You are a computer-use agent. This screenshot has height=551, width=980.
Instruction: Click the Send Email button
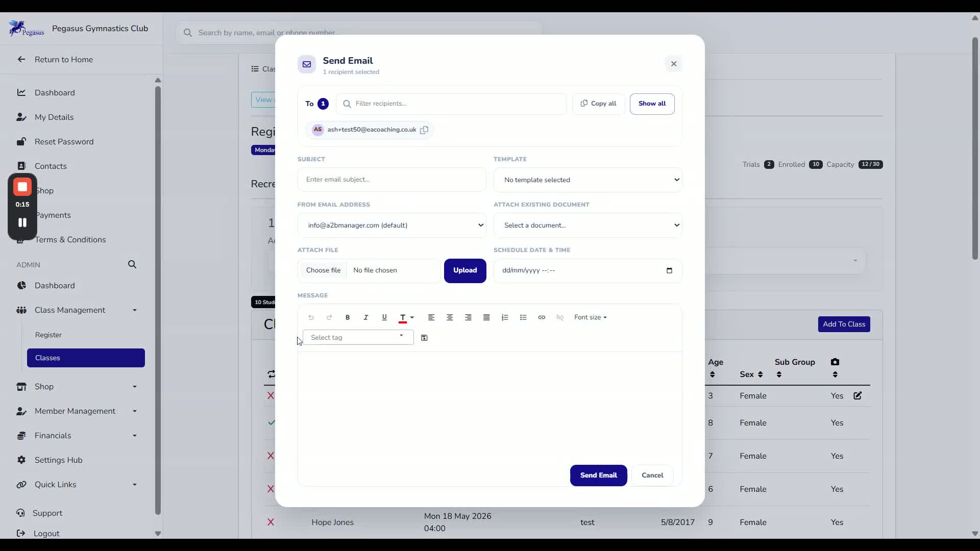point(598,475)
